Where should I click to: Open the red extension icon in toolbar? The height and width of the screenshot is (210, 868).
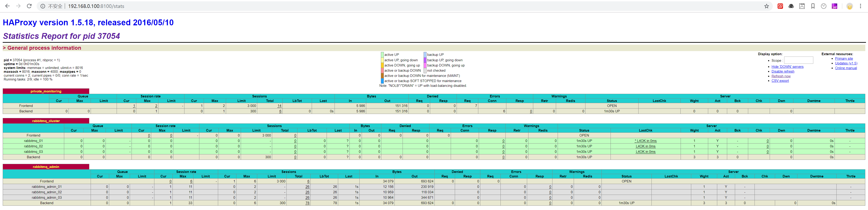[780, 6]
